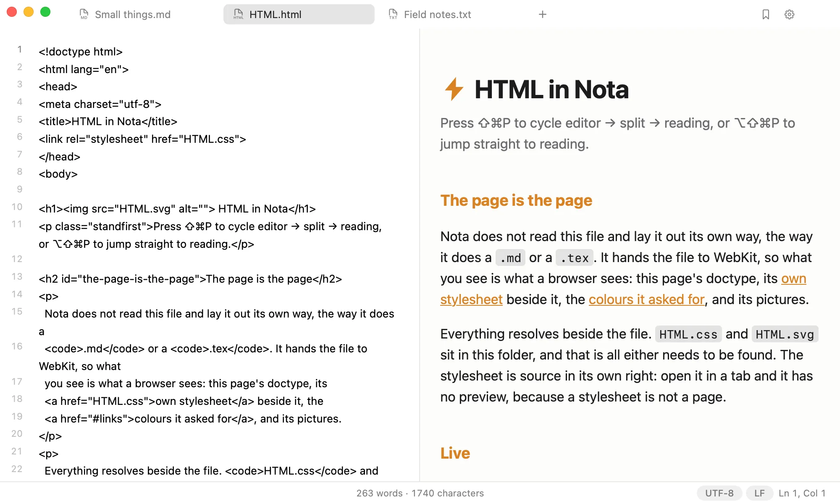The height and width of the screenshot is (504, 840).
Task: Click the '263 words · 1740 characters' count
Action: pyautogui.click(x=420, y=493)
